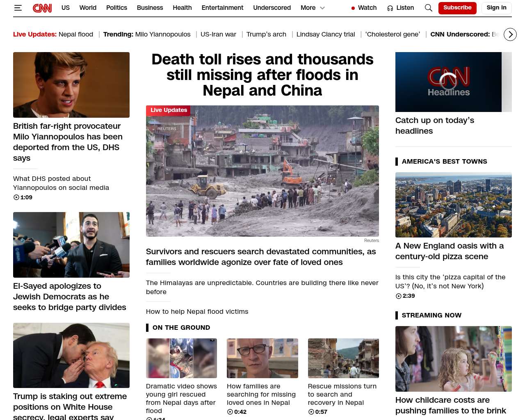Open What DHS posted about Yiannopoulos
This screenshot has height=420, width=525.
pos(61,183)
